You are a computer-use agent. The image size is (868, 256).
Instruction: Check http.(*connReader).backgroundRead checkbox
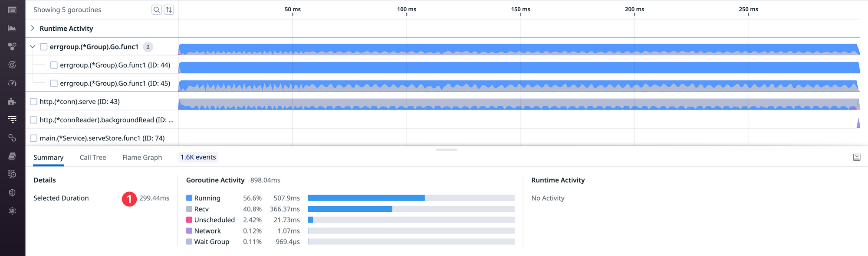point(33,120)
